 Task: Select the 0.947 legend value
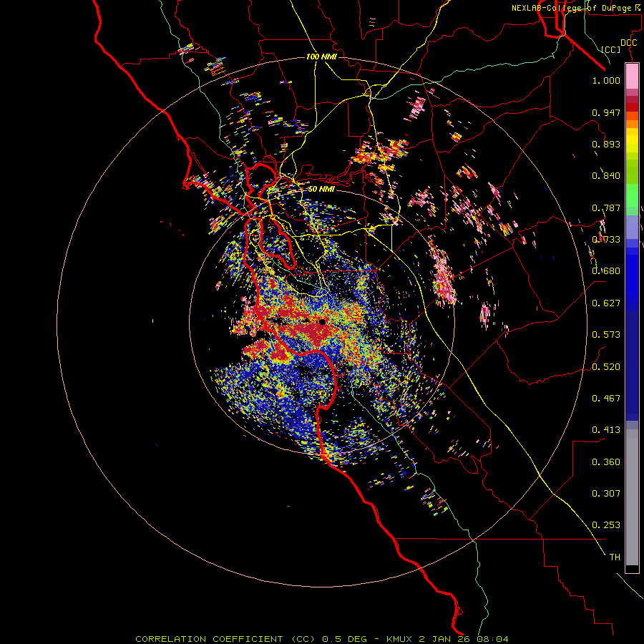606,112
